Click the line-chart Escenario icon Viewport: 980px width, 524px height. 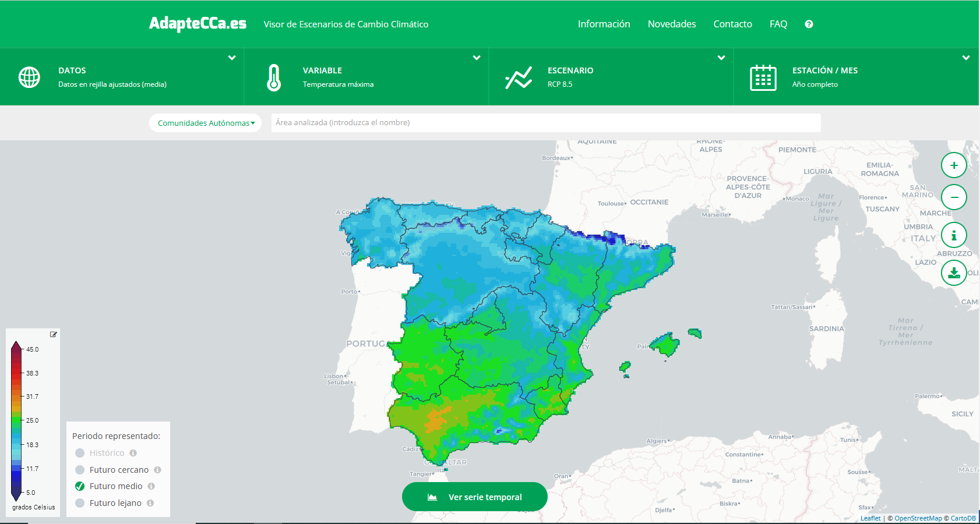click(x=519, y=77)
